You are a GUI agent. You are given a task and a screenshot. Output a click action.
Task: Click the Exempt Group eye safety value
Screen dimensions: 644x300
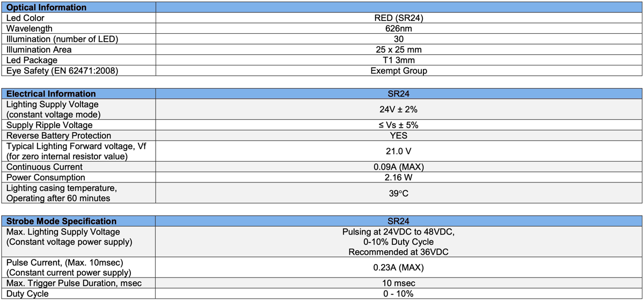398,71
